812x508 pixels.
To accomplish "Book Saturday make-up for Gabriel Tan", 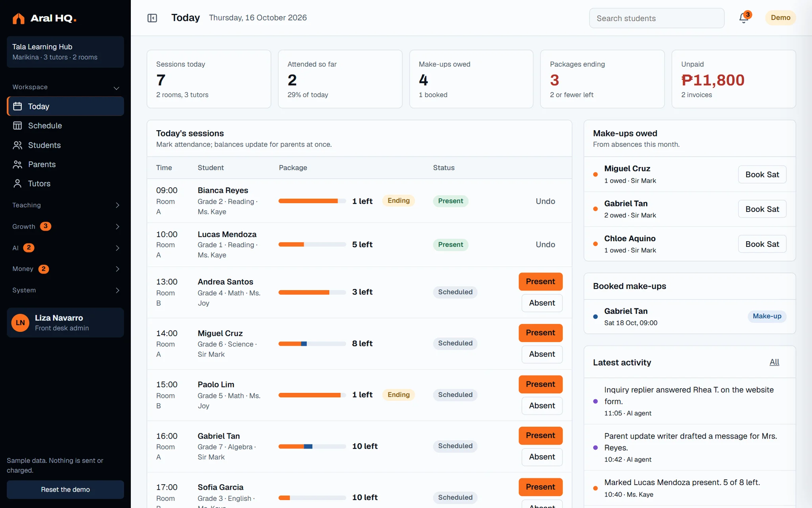I will coord(762,209).
